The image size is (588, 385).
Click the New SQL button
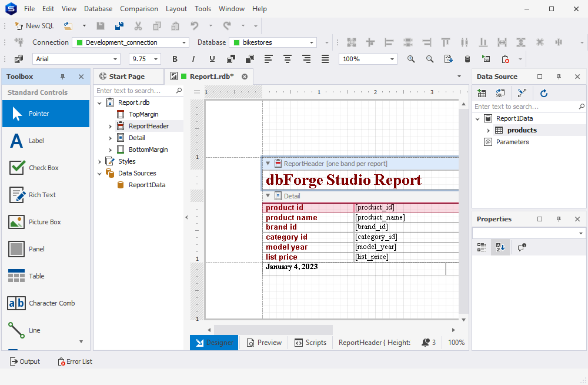point(35,26)
